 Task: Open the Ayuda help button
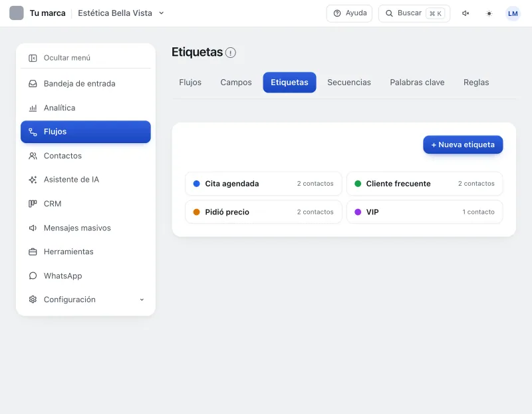pos(349,13)
